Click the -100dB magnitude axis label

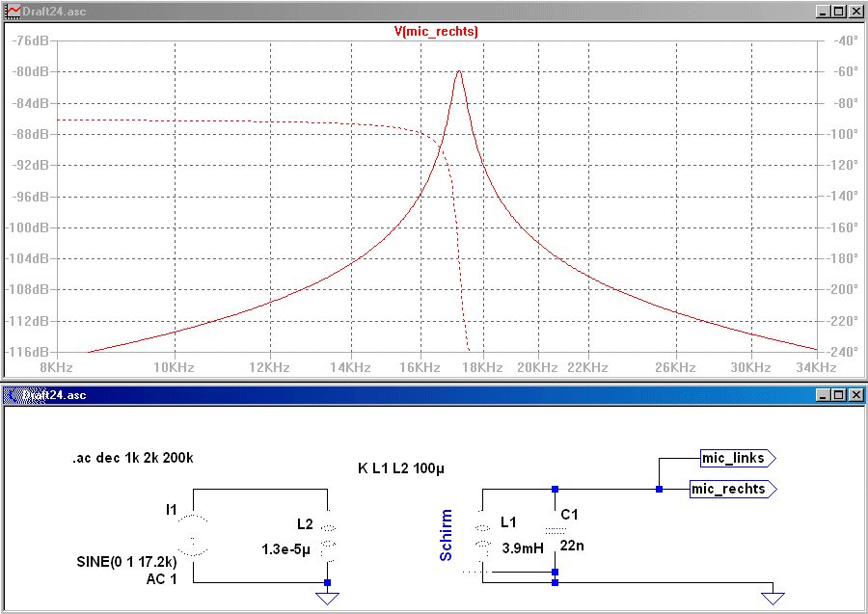[27, 227]
